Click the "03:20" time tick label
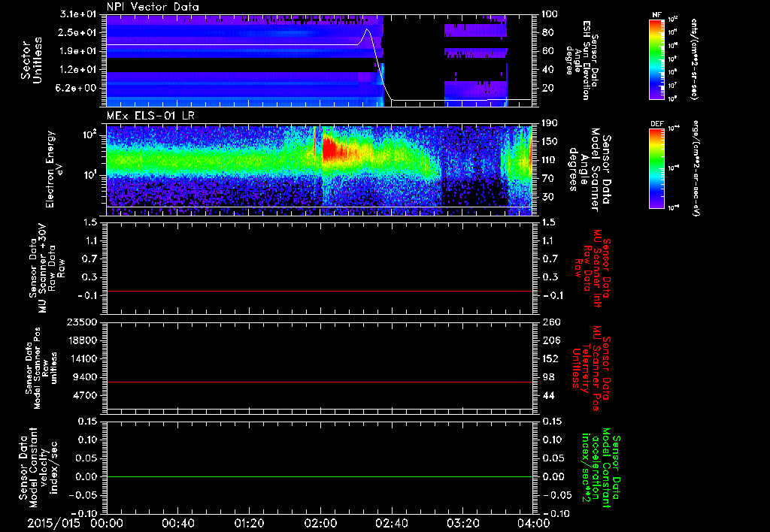 point(462,523)
